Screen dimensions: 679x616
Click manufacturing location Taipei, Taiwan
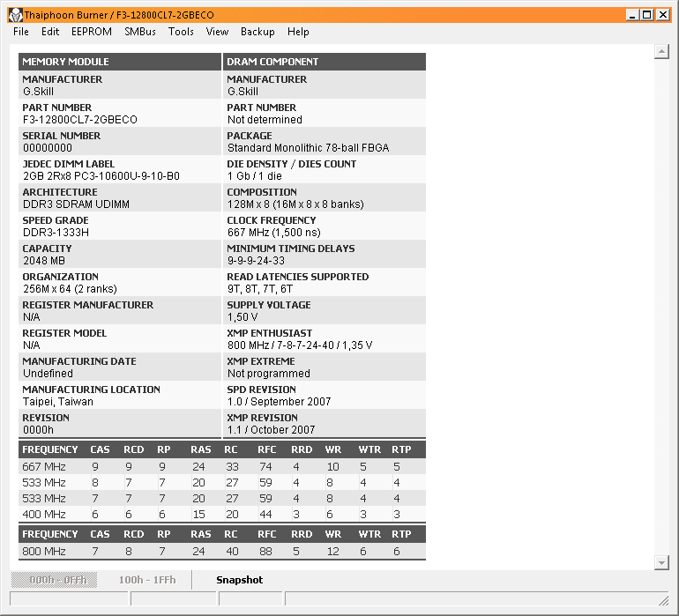(58, 402)
